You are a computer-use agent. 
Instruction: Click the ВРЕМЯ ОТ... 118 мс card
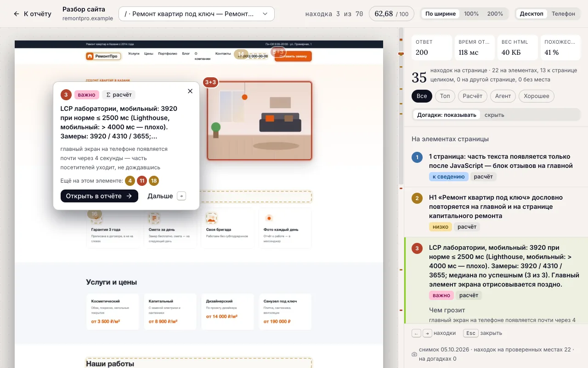475,47
